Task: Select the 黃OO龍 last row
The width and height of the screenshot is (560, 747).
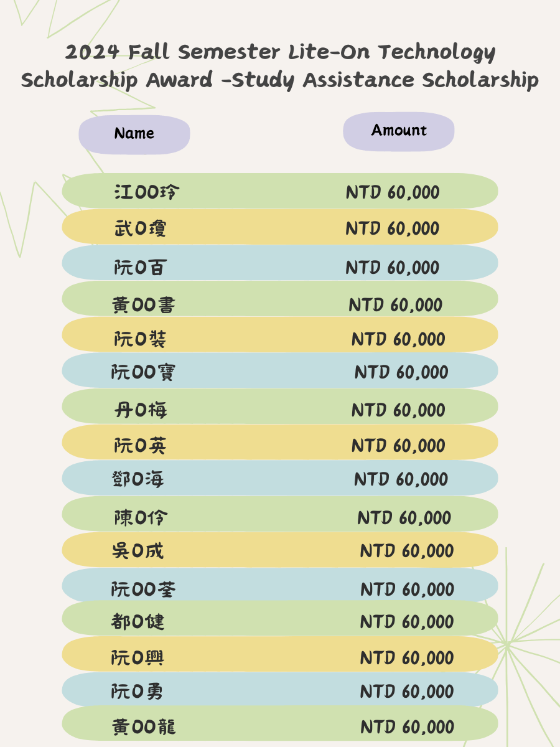Action: [x=280, y=723]
